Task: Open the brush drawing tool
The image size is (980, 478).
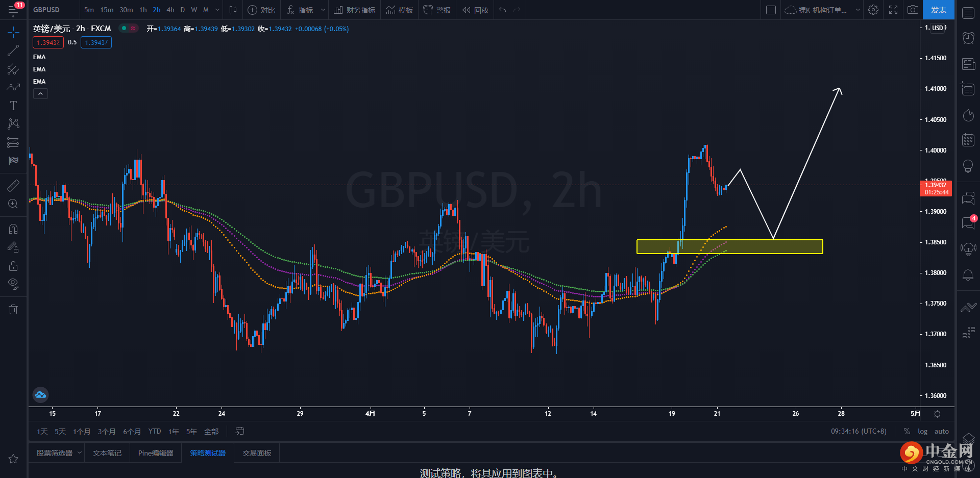Action: (13, 87)
